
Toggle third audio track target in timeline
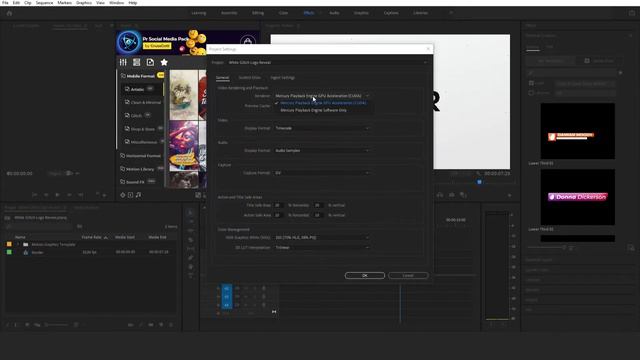pos(227,305)
